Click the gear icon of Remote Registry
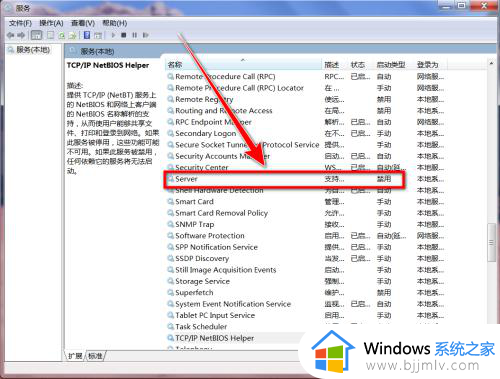The image size is (500, 379). 171,99
